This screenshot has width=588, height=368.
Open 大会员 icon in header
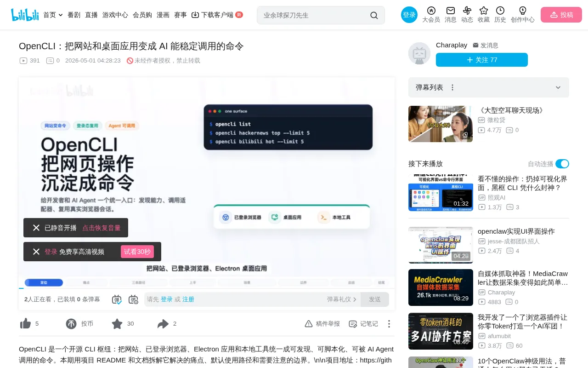point(431,11)
